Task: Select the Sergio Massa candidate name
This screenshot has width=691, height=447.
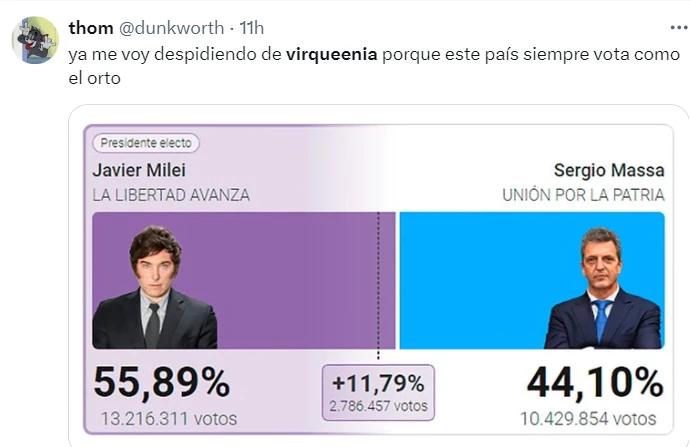Action: (x=609, y=169)
